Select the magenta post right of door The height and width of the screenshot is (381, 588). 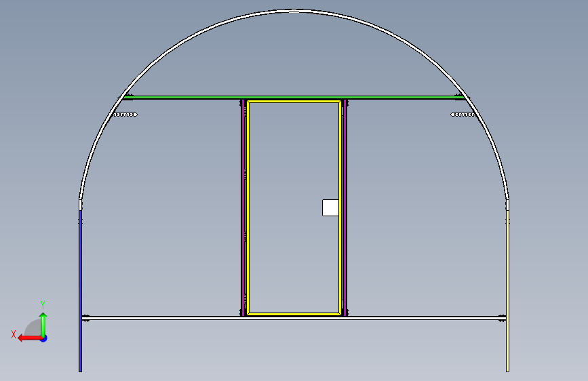click(x=345, y=207)
